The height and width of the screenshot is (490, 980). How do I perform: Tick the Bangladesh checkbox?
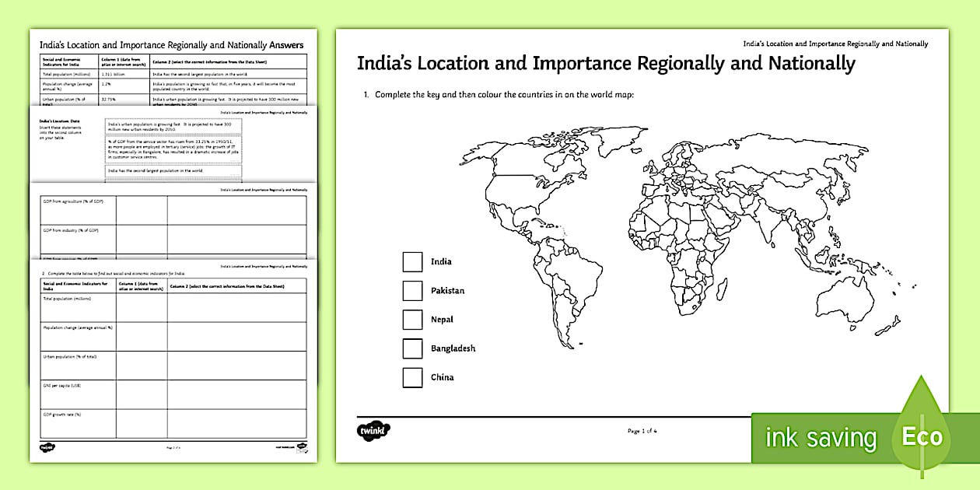click(411, 348)
